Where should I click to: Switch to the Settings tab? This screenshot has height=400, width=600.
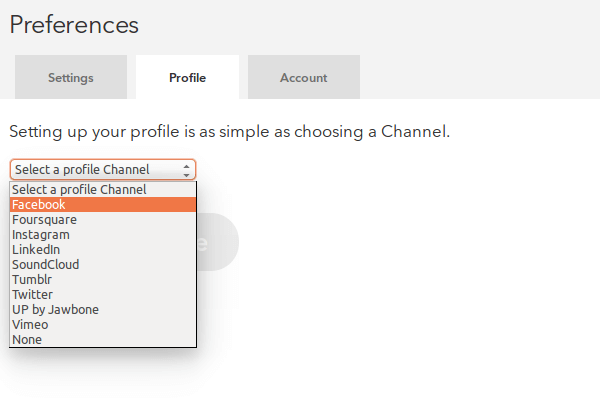(x=70, y=77)
